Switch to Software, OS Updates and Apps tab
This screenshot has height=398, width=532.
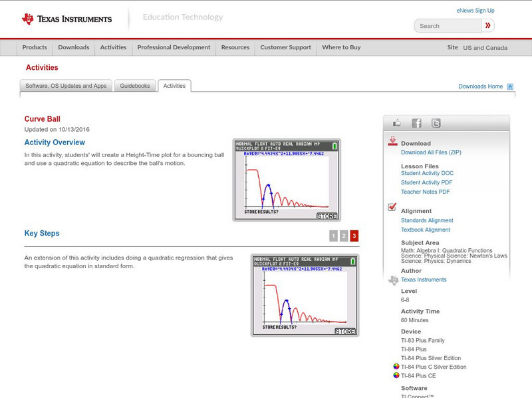[x=66, y=86]
